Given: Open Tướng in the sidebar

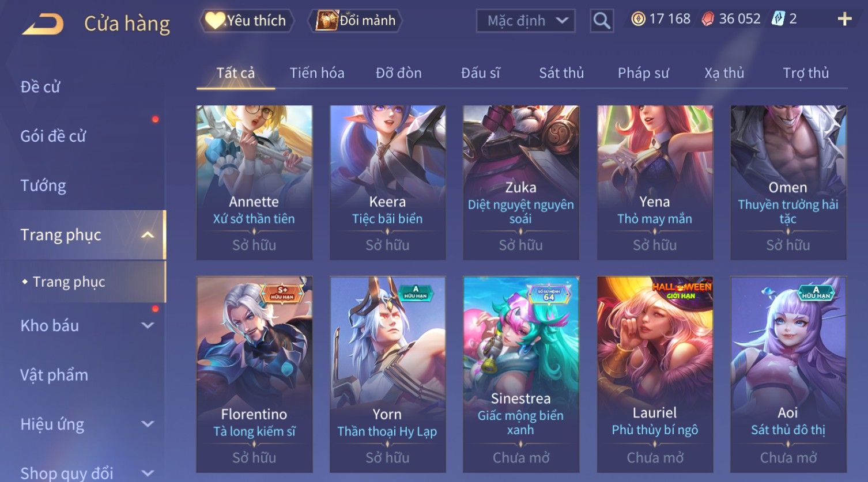Looking at the screenshot, I should coord(43,185).
